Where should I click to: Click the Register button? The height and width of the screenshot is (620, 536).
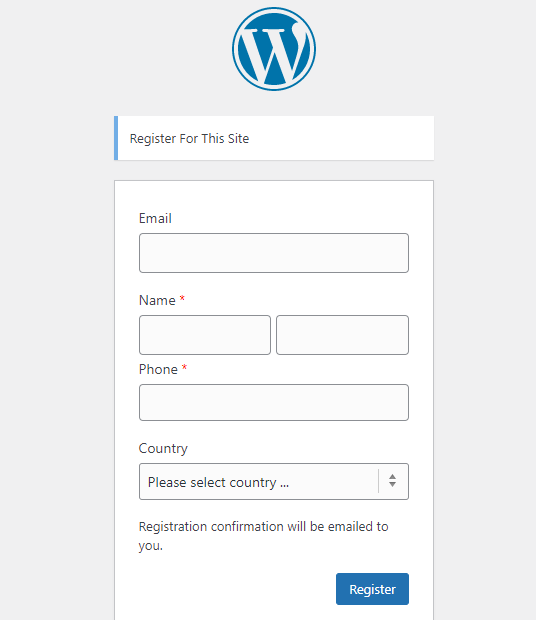[372, 589]
